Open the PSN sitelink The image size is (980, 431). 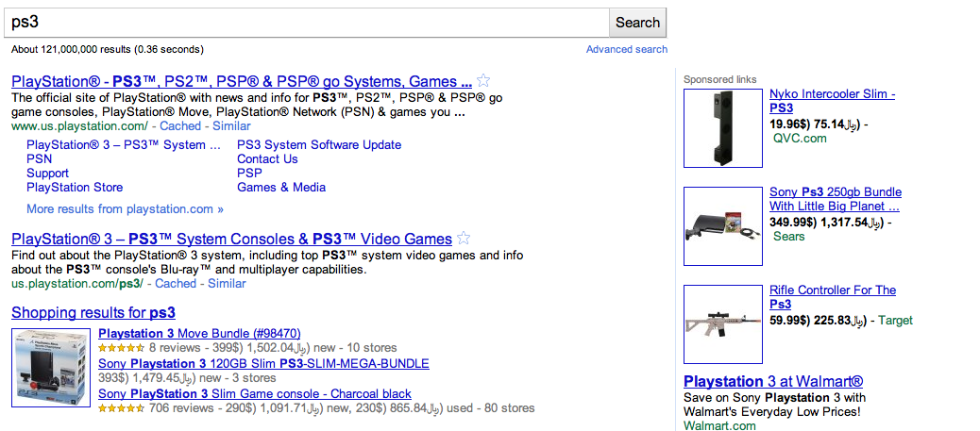[x=40, y=159]
